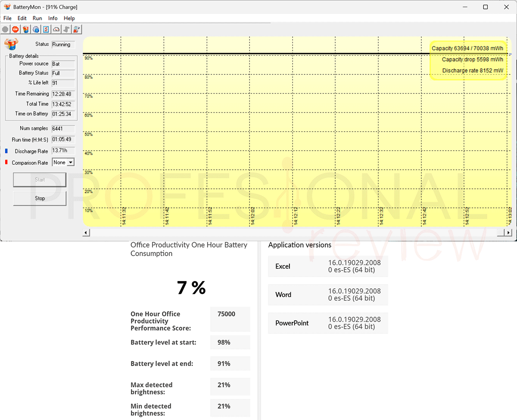Click 'Discharge rate 8152 mW' overlay text
Viewport: 517px width, 420px height.
pyautogui.click(x=473, y=71)
